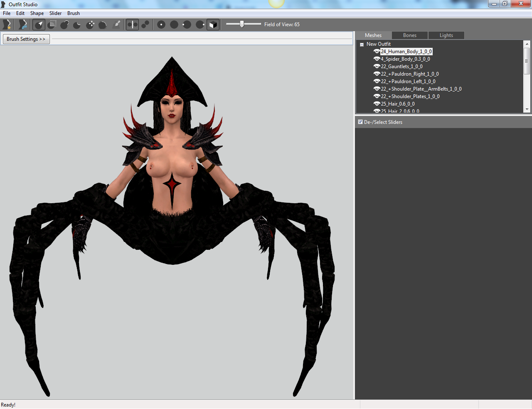The image size is (532, 409).
Task: Choose the Select tool arrow icon
Action: coord(39,25)
